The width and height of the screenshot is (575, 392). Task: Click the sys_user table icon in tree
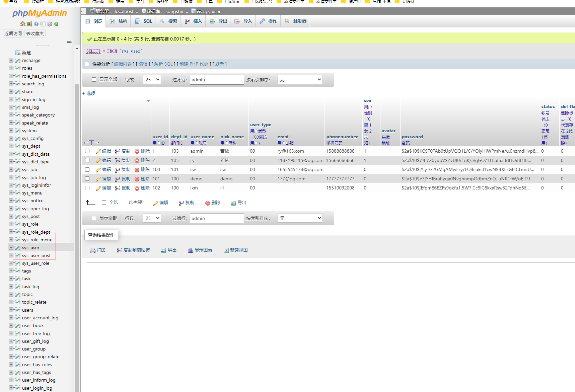[x=18, y=247]
